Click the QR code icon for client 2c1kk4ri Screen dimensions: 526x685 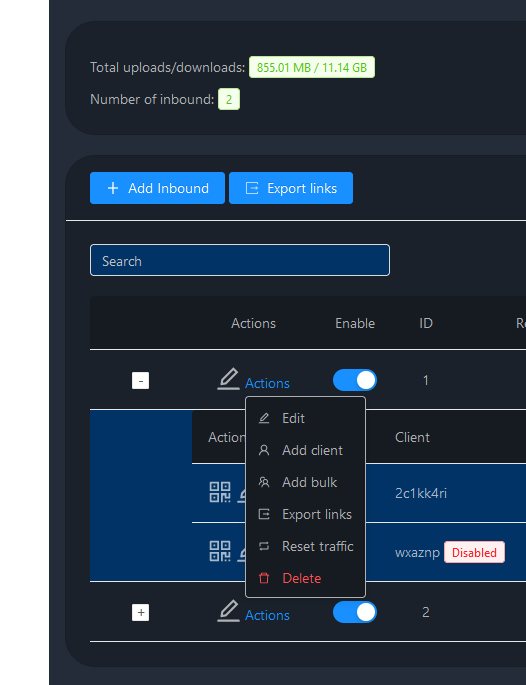pos(220,492)
